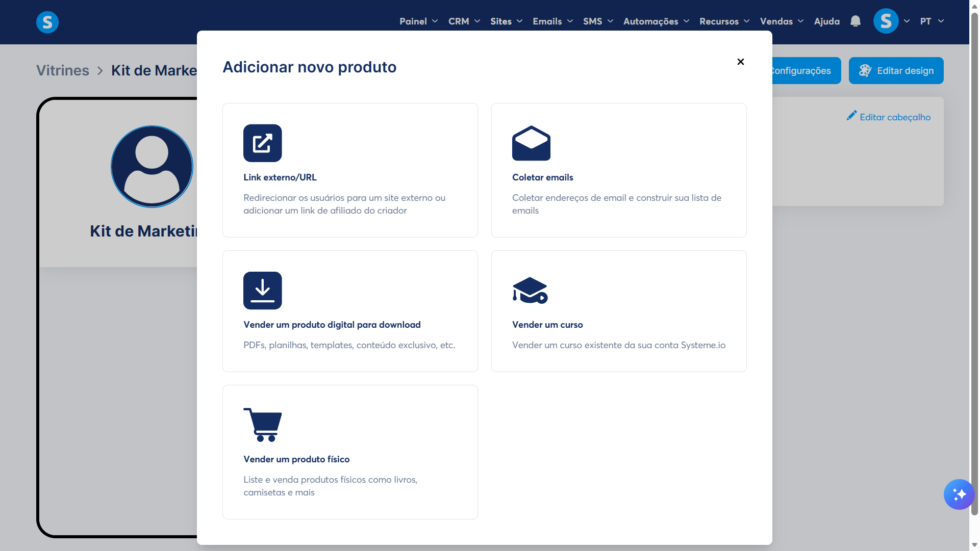Open the notifications bell

(x=856, y=21)
